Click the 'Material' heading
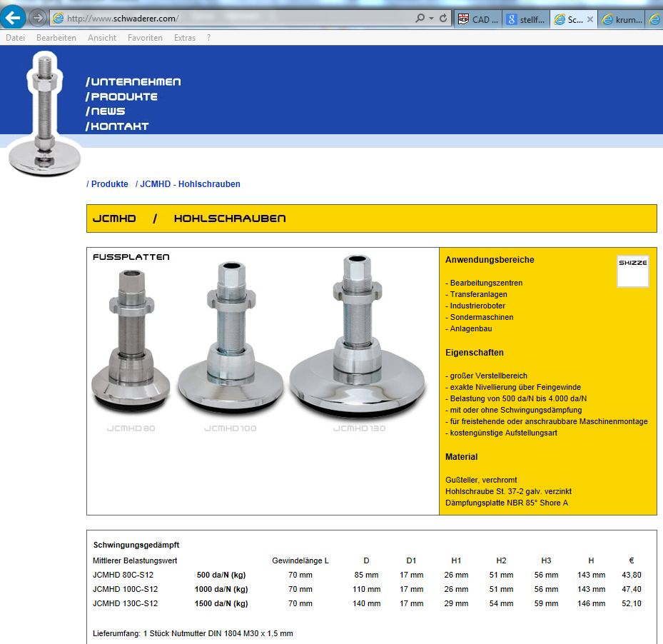 (x=461, y=457)
